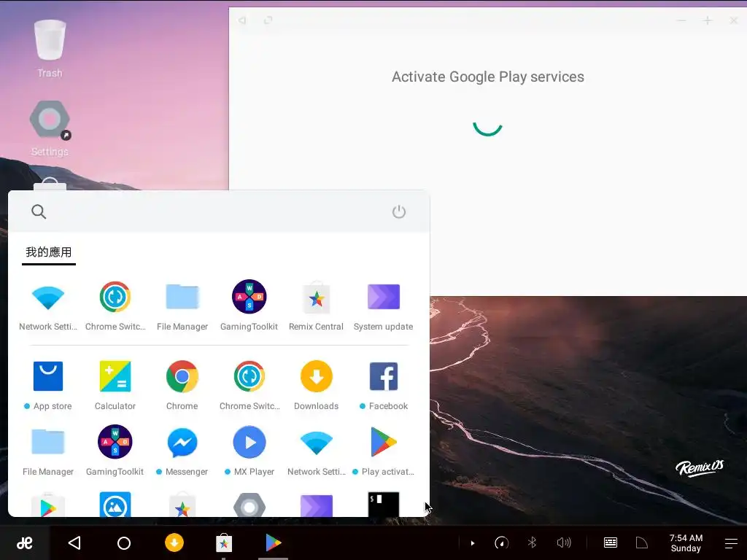Toggle Bluetooth from the tray
Image resolution: width=747 pixels, height=560 pixels.
tap(532, 542)
